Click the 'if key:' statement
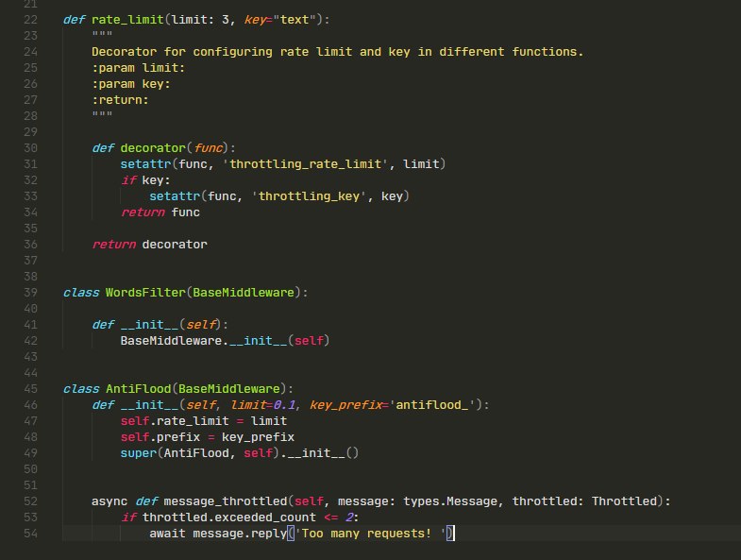The height and width of the screenshot is (560, 741). [x=145, y=180]
